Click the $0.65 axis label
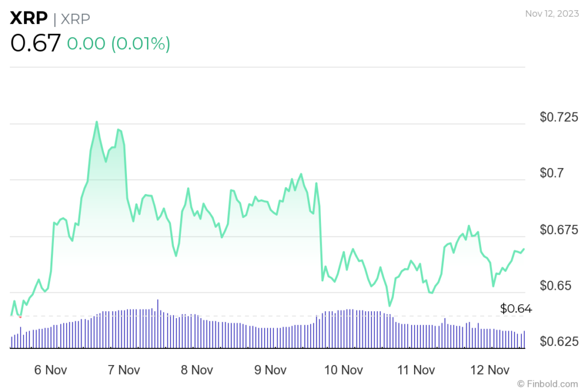Image resolution: width=588 pixels, height=392 pixels. tap(555, 286)
